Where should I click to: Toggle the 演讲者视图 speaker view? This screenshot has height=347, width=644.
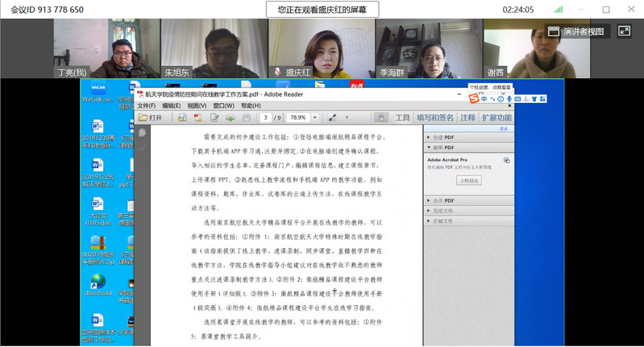[576, 31]
